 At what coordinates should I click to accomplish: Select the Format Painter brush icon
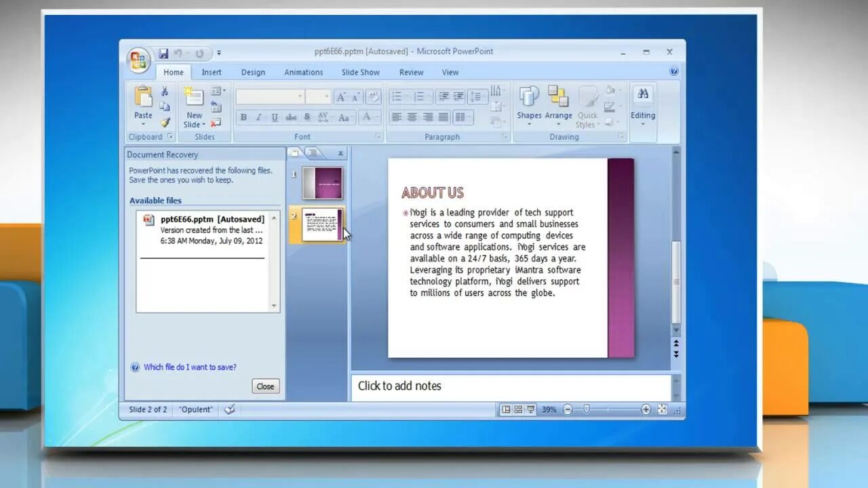(x=165, y=123)
